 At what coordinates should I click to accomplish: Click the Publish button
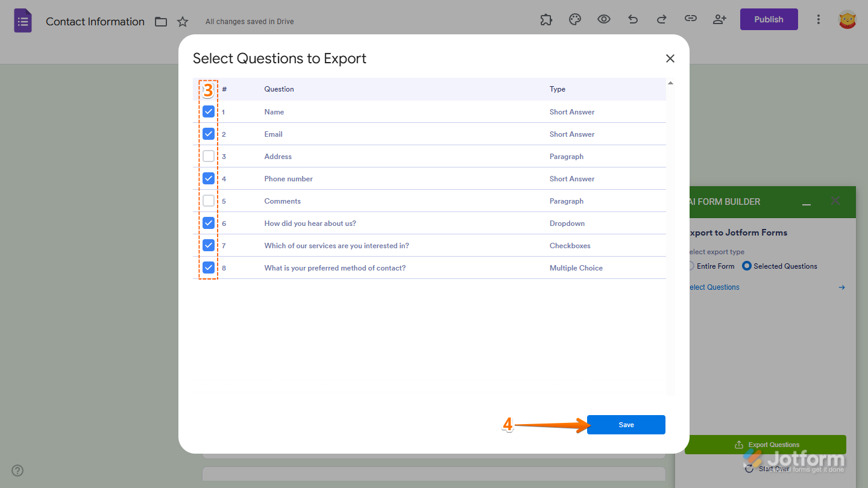pyautogui.click(x=769, y=19)
